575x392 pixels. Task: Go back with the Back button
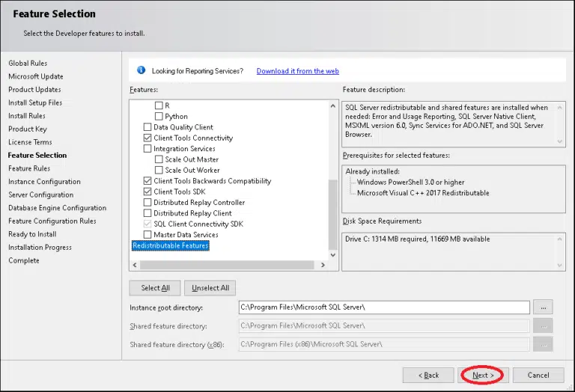point(428,375)
